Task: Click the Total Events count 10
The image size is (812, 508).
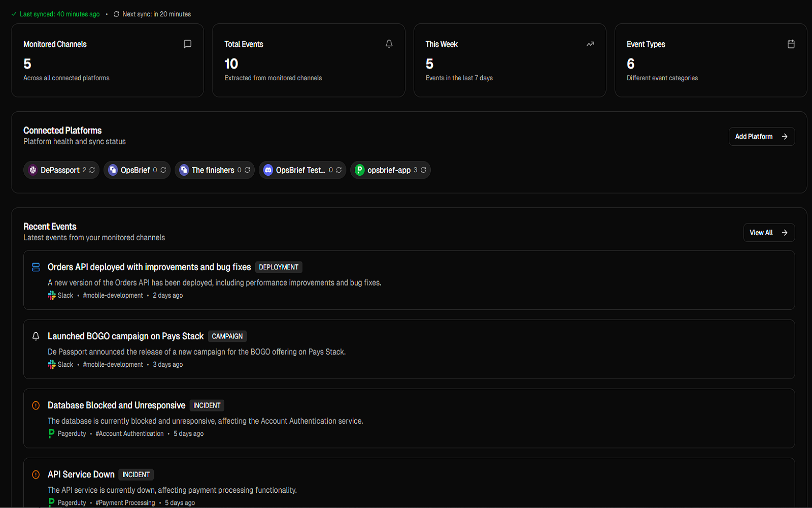Action: (231, 64)
